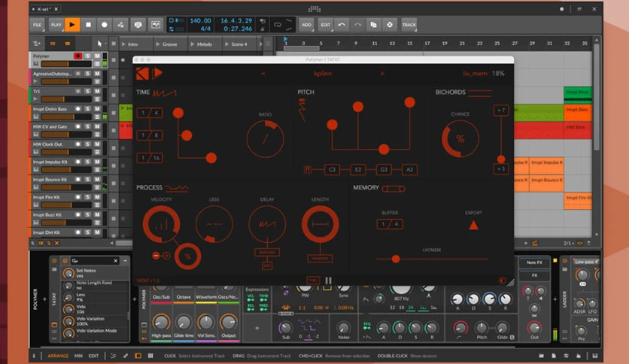The image size is (629, 364).
Task: Launch the Melody scene
Action: [x=193, y=44]
